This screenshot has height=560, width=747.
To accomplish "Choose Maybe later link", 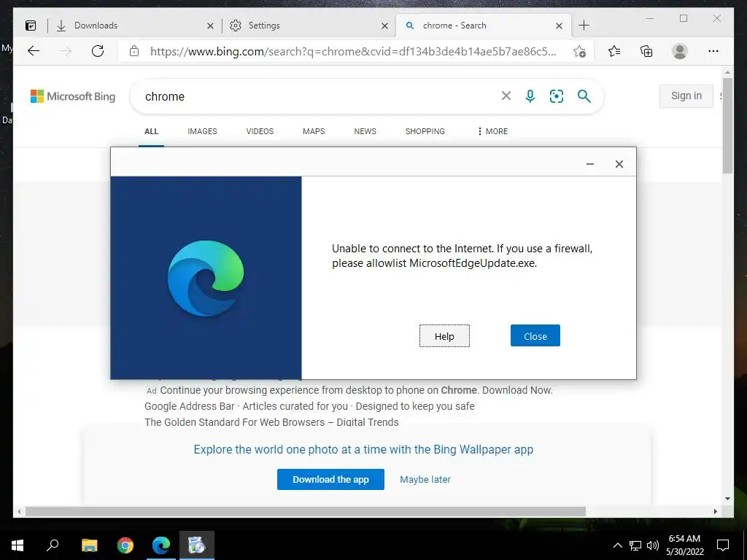I will [x=425, y=480].
